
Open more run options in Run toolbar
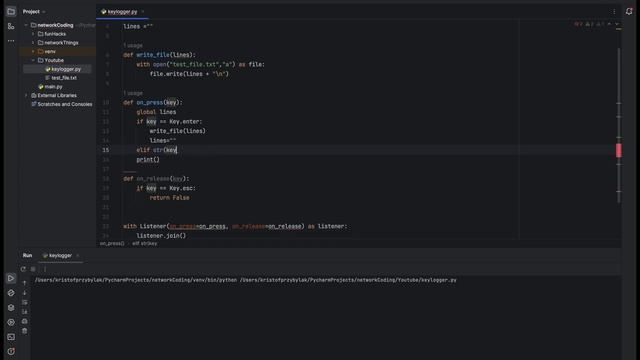pyautogui.click(x=45, y=269)
